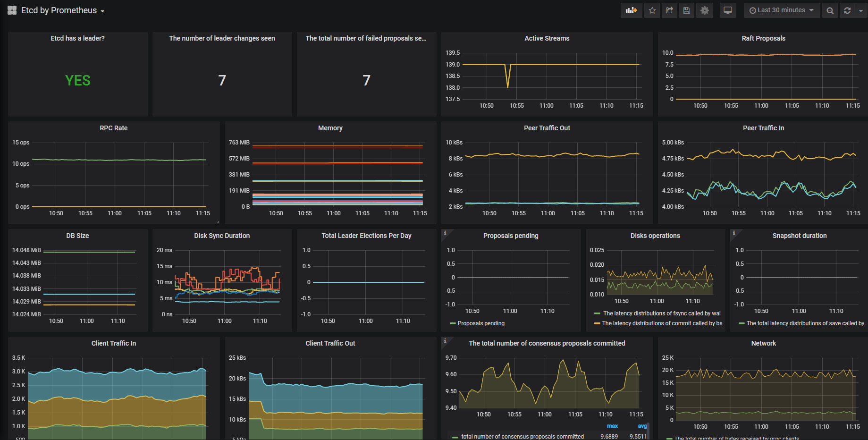Click the 10 kBs axis label in Peer Traffic Out
The height and width of the screenshot is (440, 868).
(x=454, y=143)
